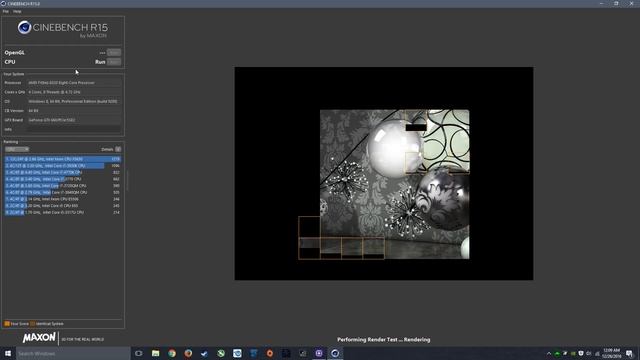Open Google Chrome from the taskbar

click(172, 353)
